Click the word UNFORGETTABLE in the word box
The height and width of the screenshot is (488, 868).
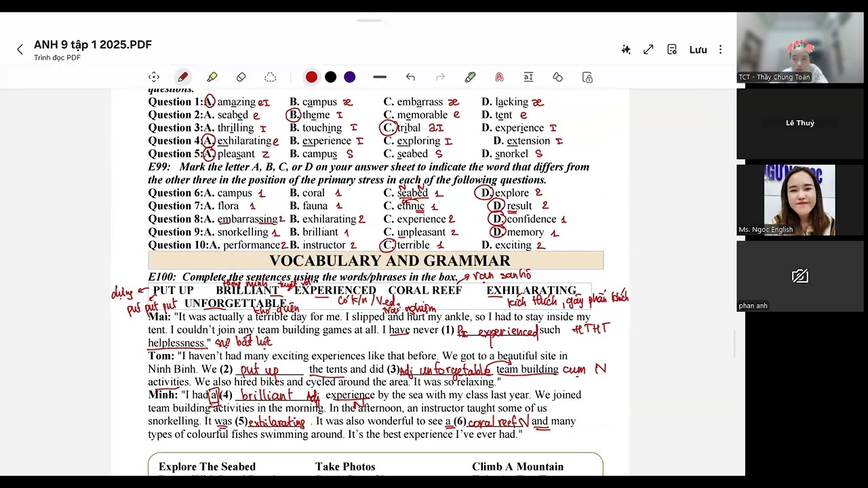click(x=235, y=304)
